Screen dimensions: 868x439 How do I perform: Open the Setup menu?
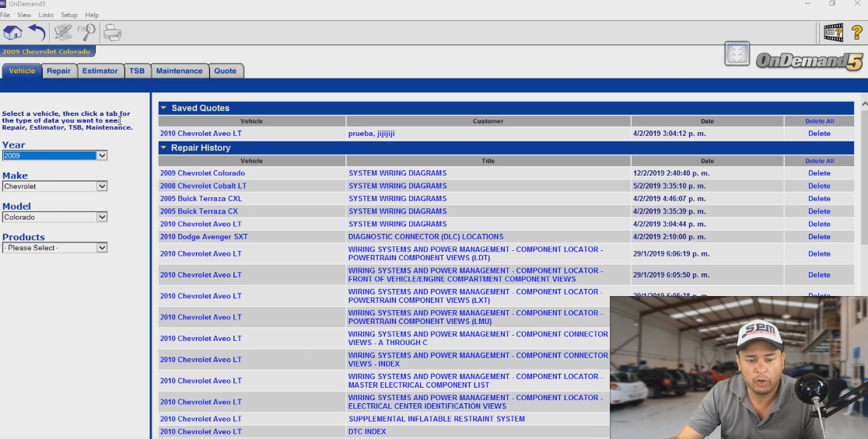pos(69,15)
